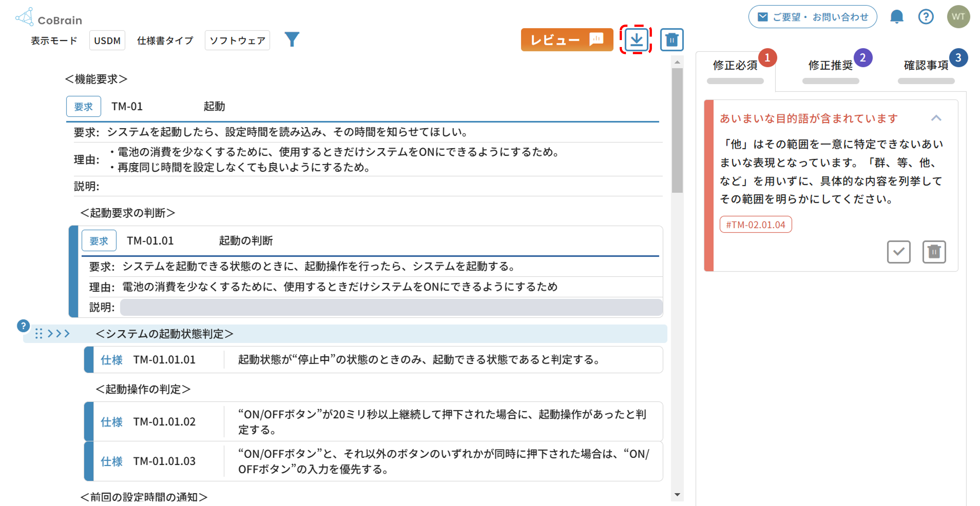Click the blue help badge beside the highlighted row
This screenshot has height=506, width=980.
point(23,326)
